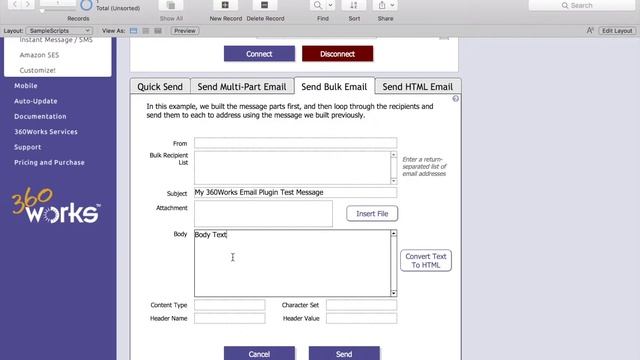Image resolution: width=640 pixels, height=360 pixels.
Task: Click the 360Works logo
Action: (x=56, y=205)
